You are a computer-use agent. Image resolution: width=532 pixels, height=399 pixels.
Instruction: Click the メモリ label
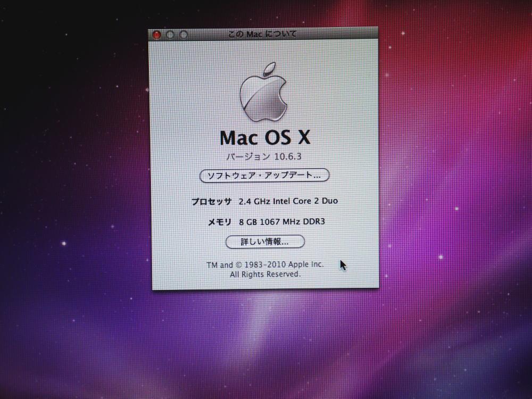pyautogui.click(x=220, y=222)
